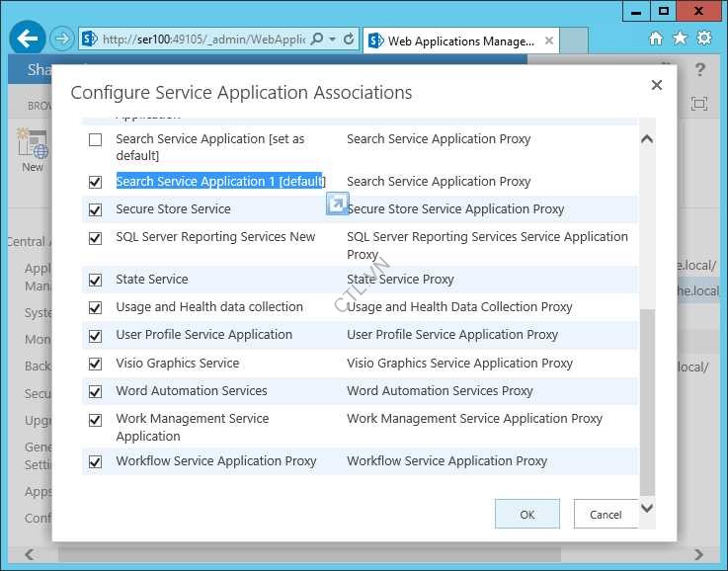
Task: Uncheck the State Service checkbox
Action: tap(95, 280)
